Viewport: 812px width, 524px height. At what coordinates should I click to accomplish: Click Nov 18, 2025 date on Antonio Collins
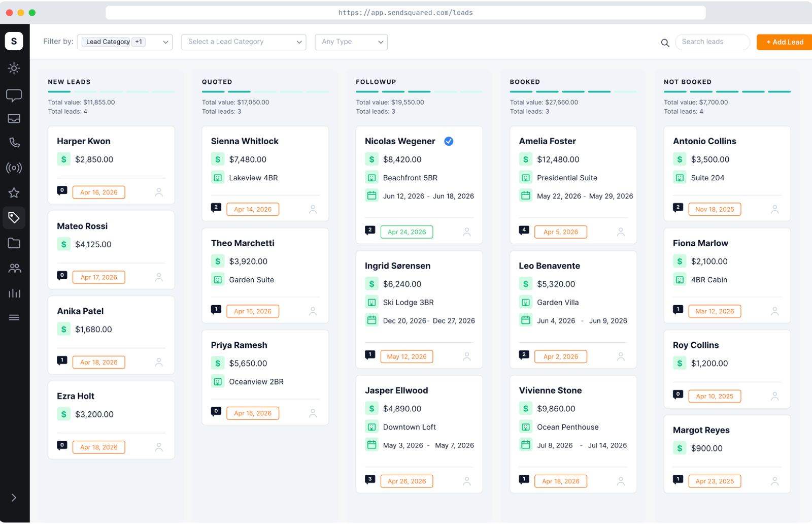click(715, 209)
